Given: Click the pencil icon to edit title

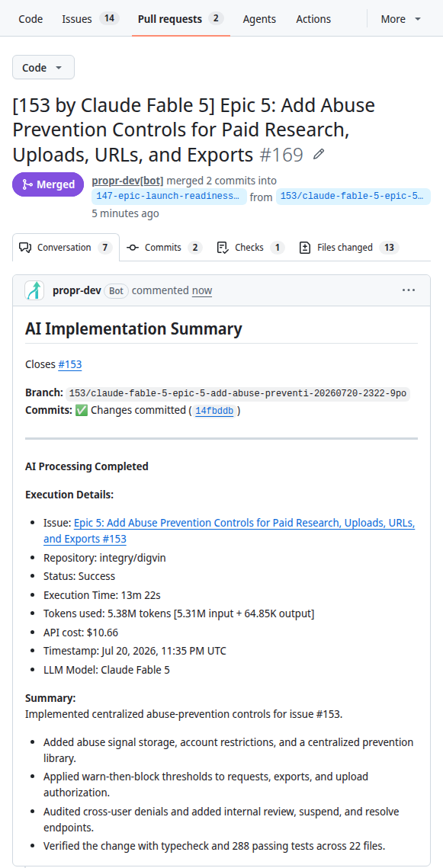Looking at the screenshot, I should (x=319, y=155).
